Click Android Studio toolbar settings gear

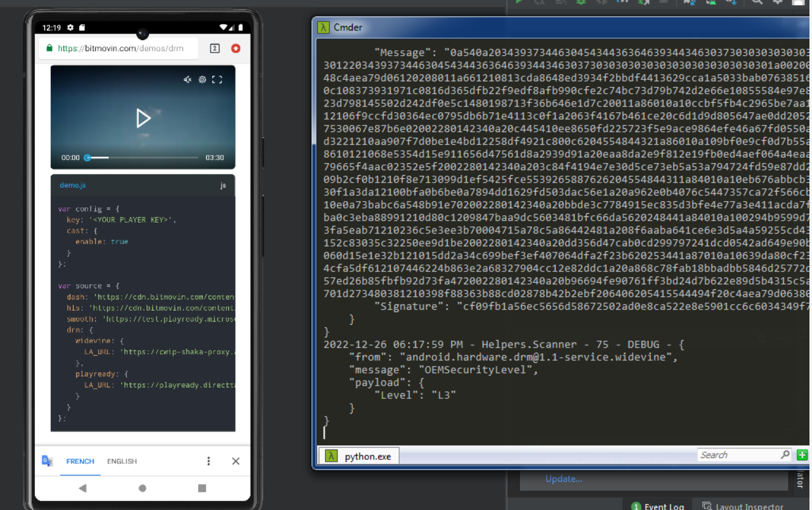[x=777, y=2]
